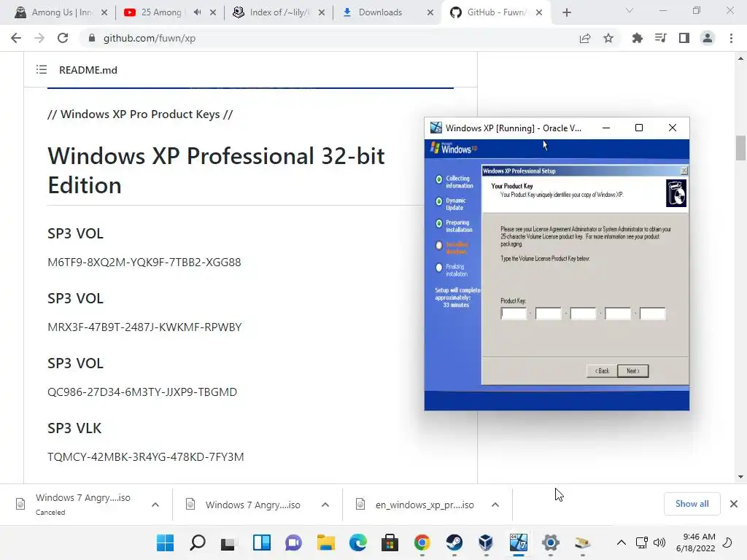Expand options for second Windows 7 Angry.iso download
Image resolution: width=747 pixels, height=560 pixels.
(325, 505)
